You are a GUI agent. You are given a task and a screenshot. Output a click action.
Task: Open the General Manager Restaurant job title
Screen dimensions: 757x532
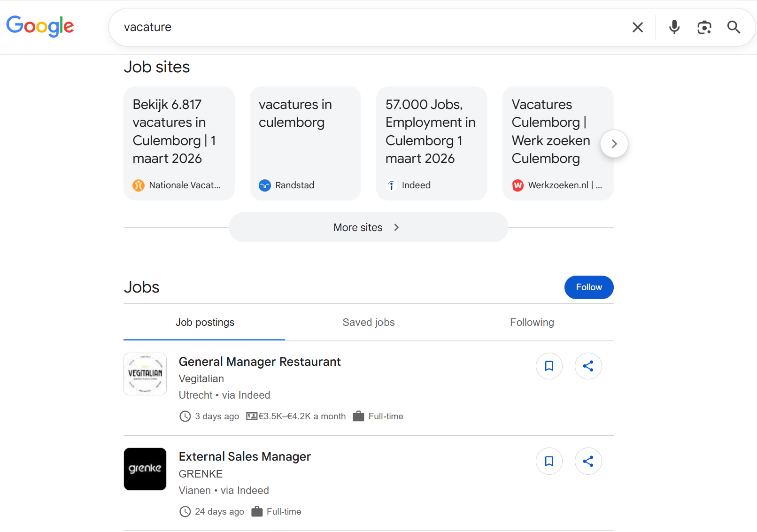click(260, 362)
